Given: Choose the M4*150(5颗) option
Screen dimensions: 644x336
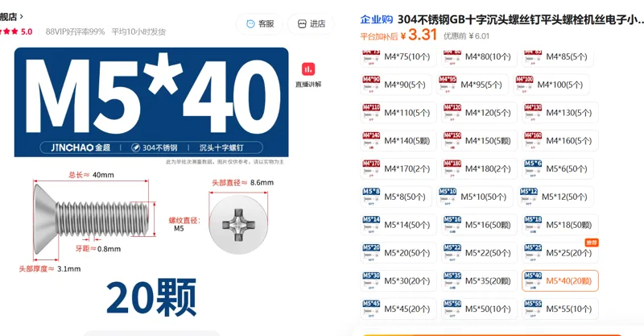Looking at the screenshot, I should (x=479, y=141).
